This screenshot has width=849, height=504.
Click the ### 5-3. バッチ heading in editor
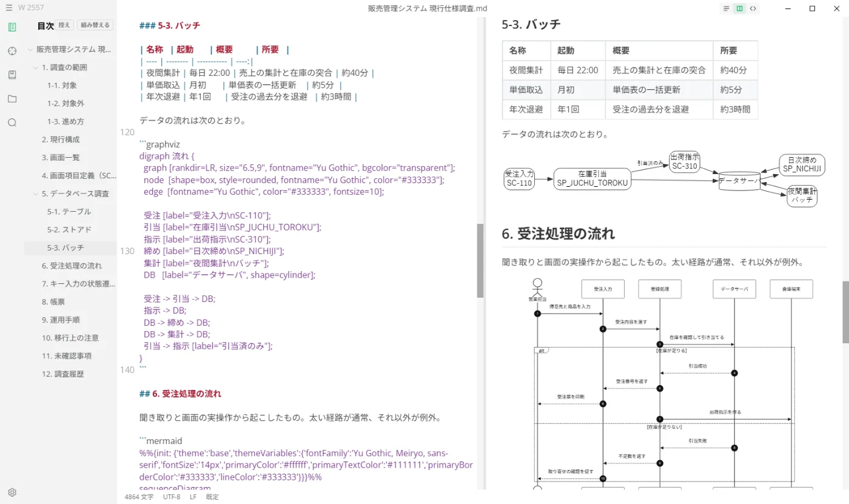[170, 25]
